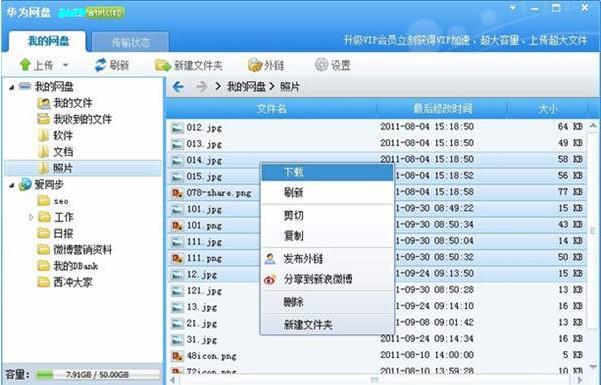Go forward with the gray arrow
The image size is (601, 385).
coord(201,87)
